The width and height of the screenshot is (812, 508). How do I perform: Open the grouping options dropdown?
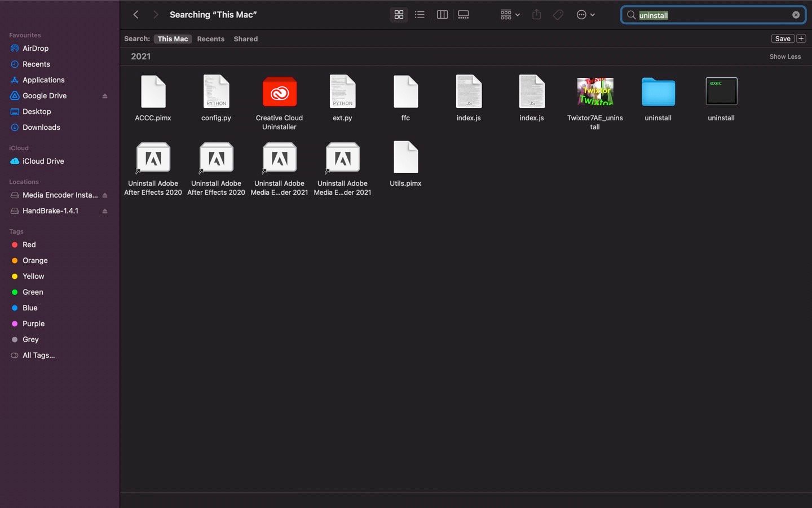[x=509, y=14]
